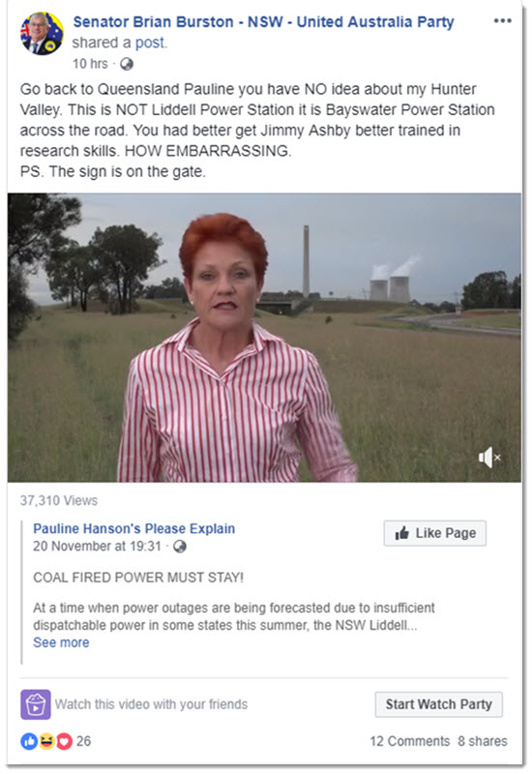Viewport: 532px width, 774px height.
Task: Unmute the video with speaker icon
Action: tap(489, 458)
